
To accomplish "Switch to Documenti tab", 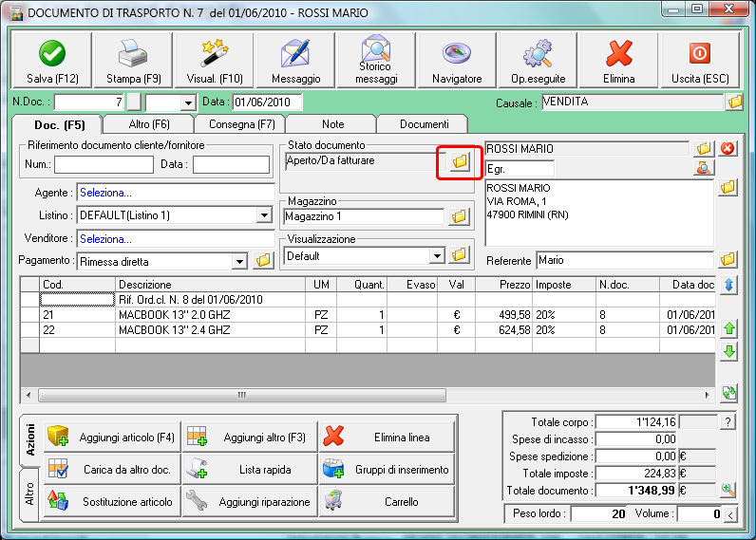I will (x=424, y=124).
